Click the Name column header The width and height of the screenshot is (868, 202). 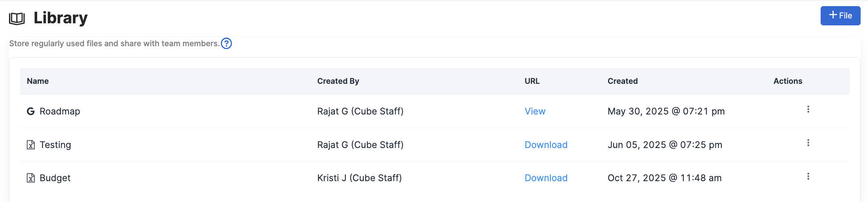[x=38, y=81]
